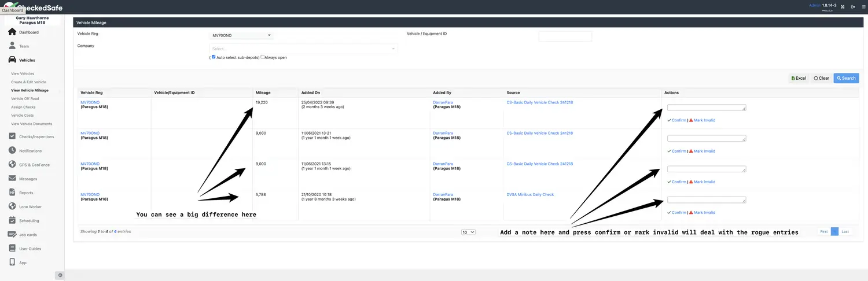Uncheck Auto select sub-depots checkbox

(214, 57)
